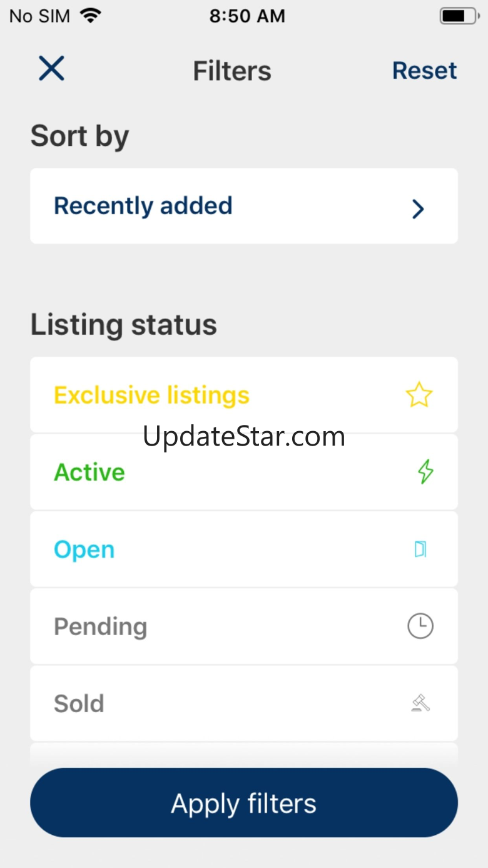Reset all filters
The image size is (488, 868).
click(424, 70)
